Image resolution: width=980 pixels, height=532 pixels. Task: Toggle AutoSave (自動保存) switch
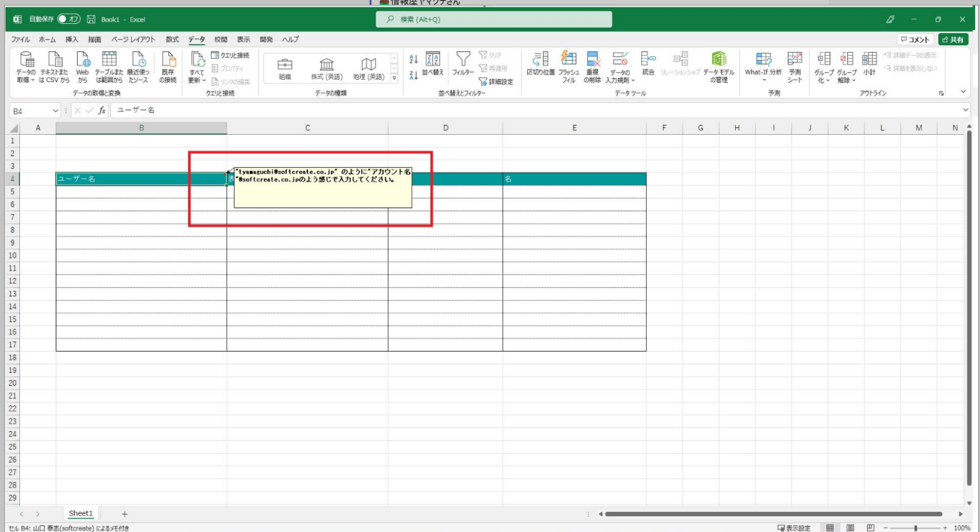69,19
